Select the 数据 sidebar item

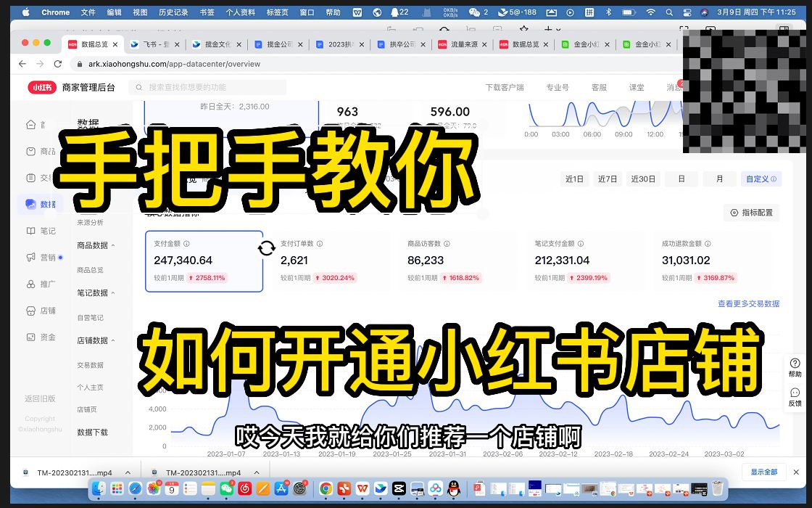pyautogui.click(x=40, y=204)
